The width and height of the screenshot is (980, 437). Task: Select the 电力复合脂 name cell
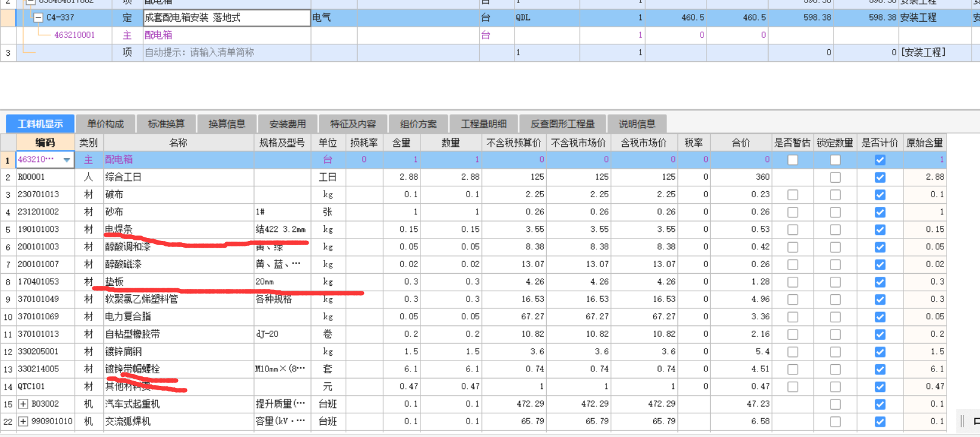pyautogui.click(x=179, y=317)
